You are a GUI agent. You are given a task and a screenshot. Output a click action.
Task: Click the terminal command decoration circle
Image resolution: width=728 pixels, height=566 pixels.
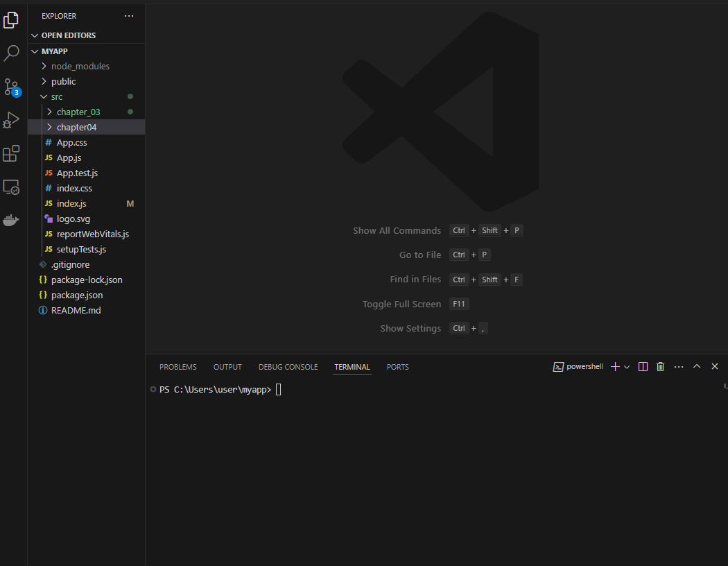tap(153, 389)
